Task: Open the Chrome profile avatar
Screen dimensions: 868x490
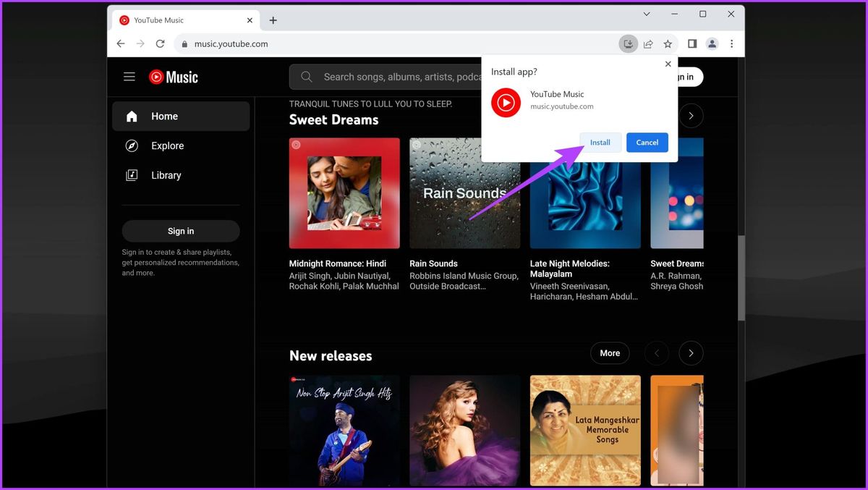Action: click(x=712, y=44)
